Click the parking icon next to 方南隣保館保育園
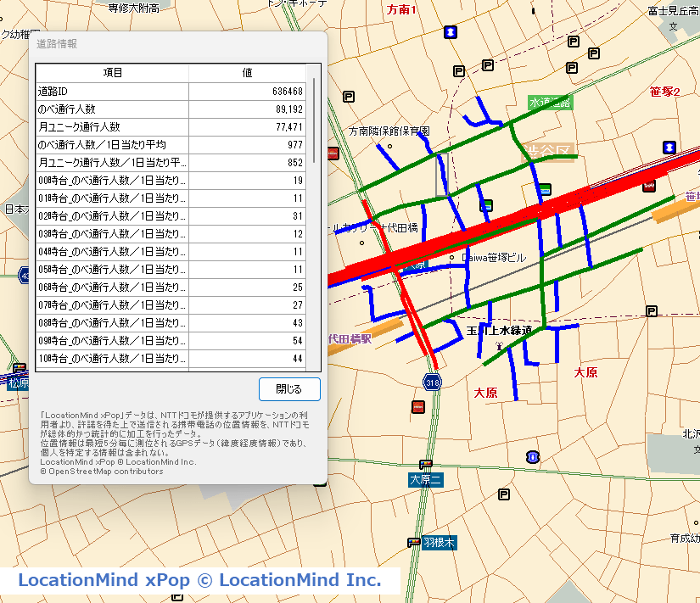The width and height of the screenshot is (700, 603). click(349, 97)
